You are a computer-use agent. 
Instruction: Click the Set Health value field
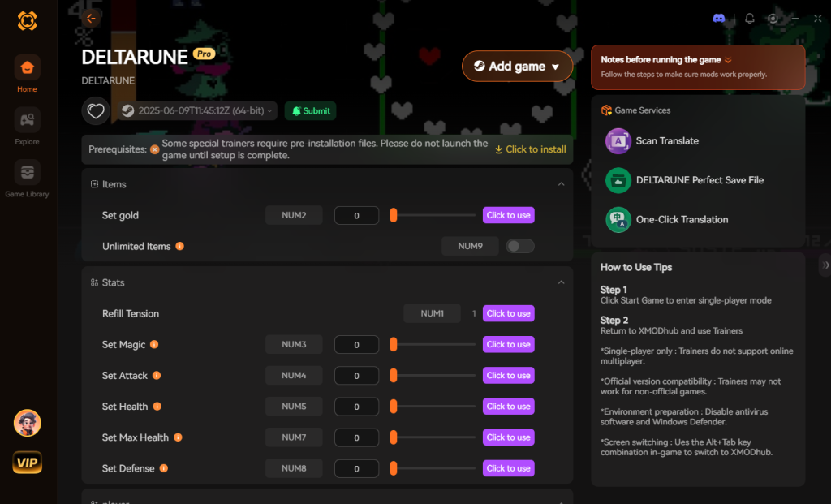pyautogui.click(x=357, y=407)
